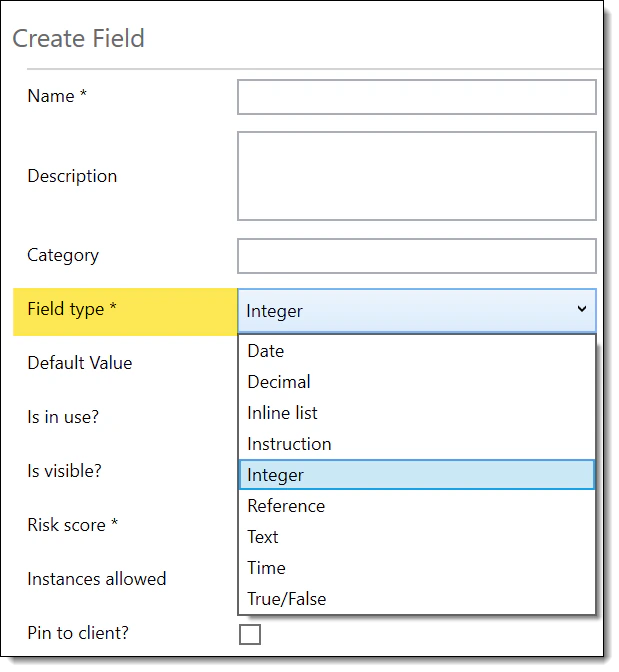Viewport: 619px width, 672px height.
Task: Pick Time from the field type list
Action: (417, 568)
